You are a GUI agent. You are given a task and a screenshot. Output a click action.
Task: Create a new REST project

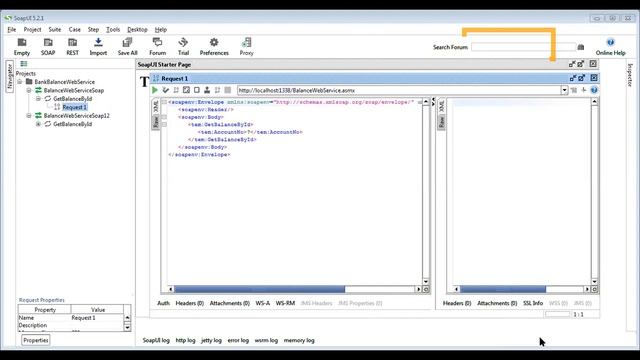[72, 47]
